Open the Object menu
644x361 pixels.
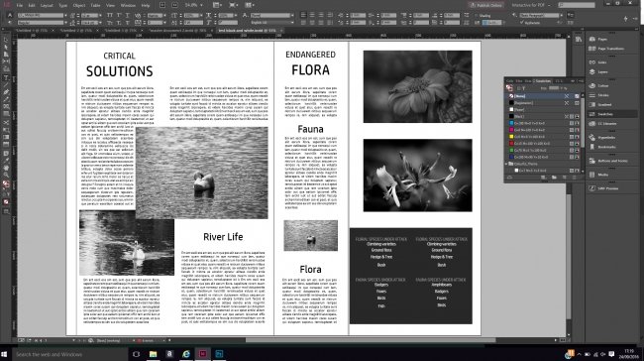[79, 5]
